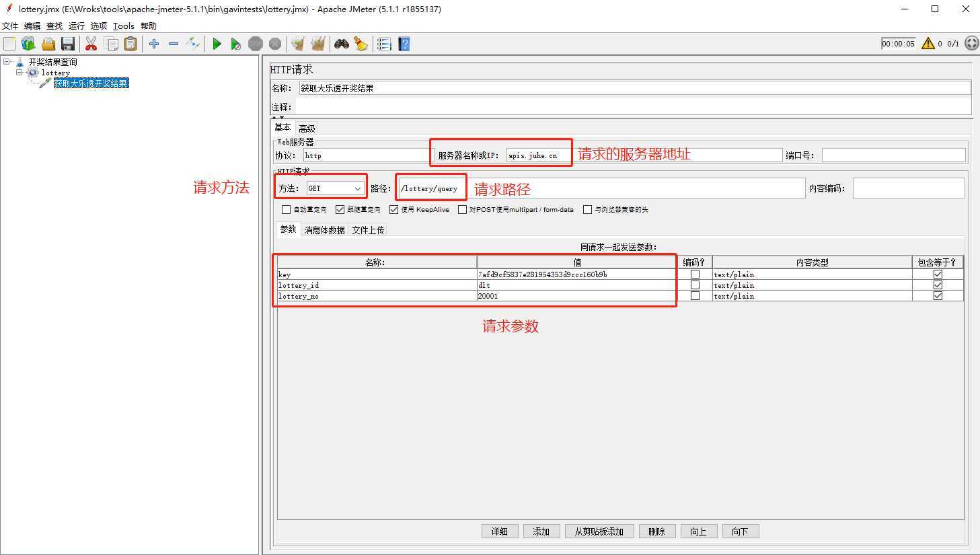Toggle the 跟随重定向 checkbox

[340, 209]
